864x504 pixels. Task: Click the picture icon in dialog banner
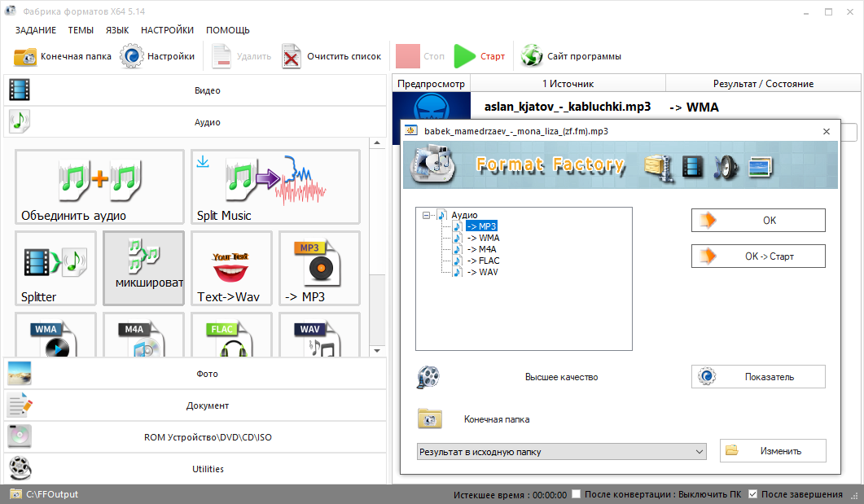(761, 167)
